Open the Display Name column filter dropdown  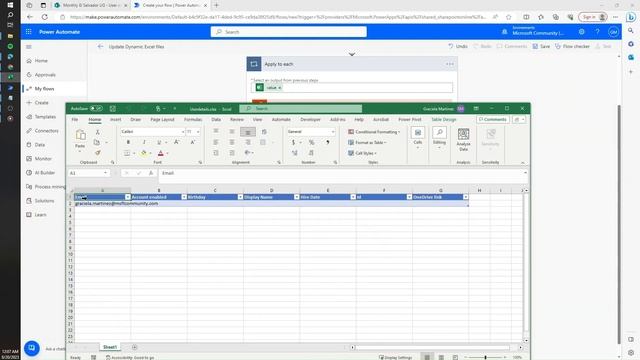pos(296,197)
